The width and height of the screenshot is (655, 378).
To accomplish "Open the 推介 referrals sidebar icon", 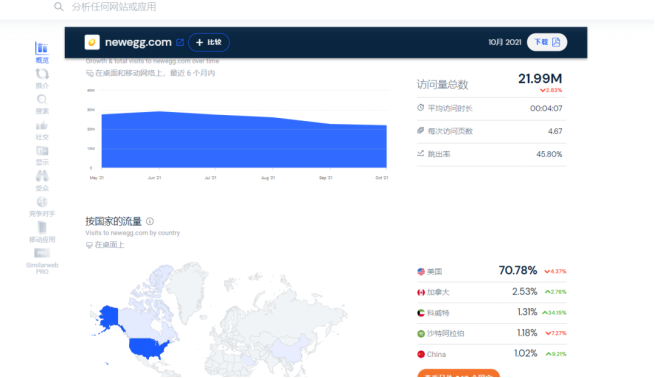I will [42, 78].
